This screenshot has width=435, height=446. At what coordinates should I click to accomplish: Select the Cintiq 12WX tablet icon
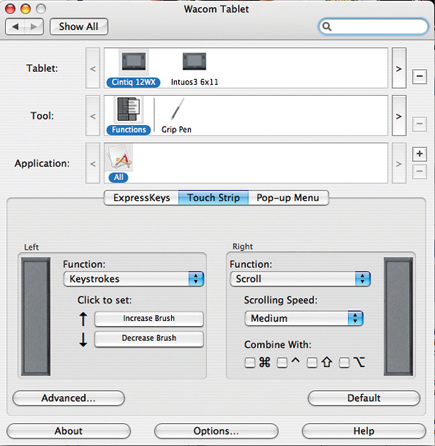point(133,62)
